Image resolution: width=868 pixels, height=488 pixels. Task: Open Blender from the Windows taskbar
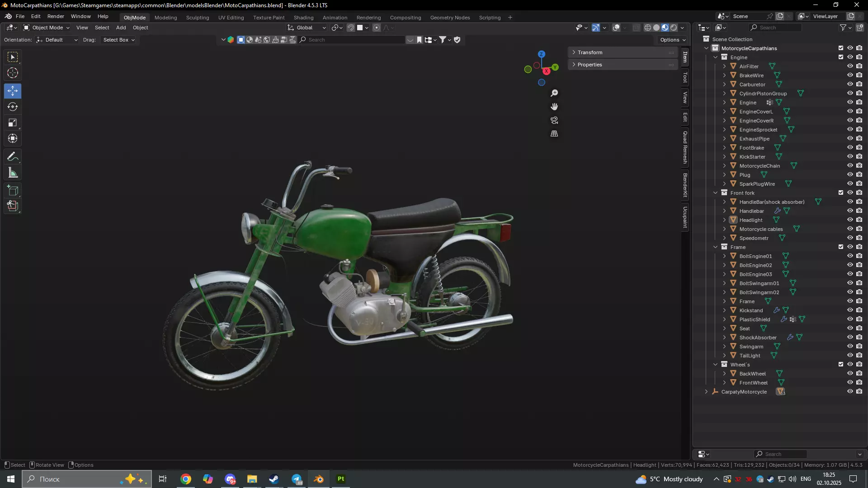(319, 479)
